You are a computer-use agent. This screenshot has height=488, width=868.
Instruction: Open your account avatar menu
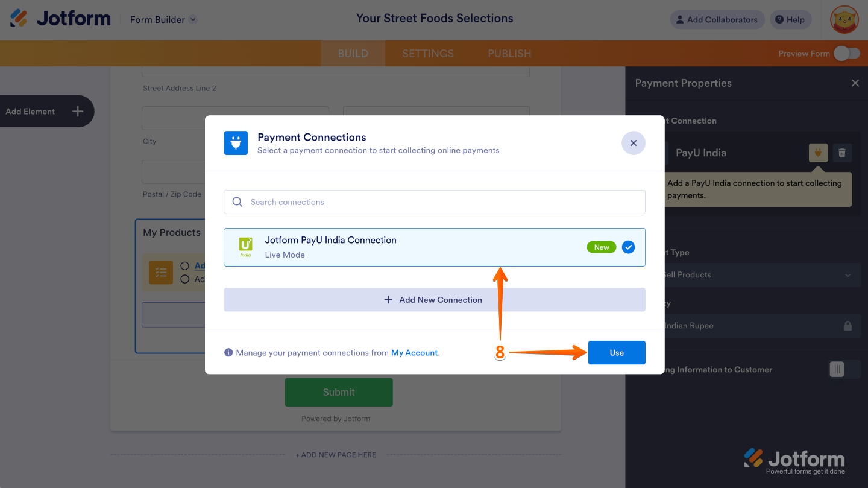click(x=844, y=19)
